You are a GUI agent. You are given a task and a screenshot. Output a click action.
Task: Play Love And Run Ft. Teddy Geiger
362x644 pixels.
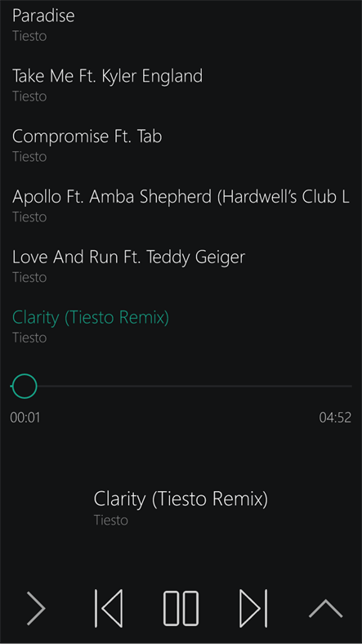pyautogui.click(x=181, y=266)
